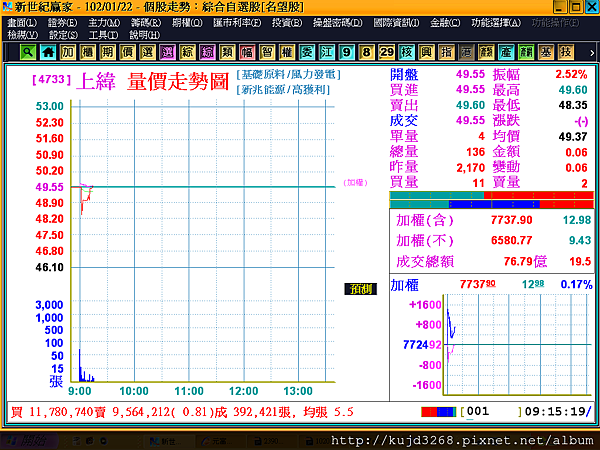Select the 期 futures toolbar button
Screen dimensions: 600x450
point(108,52)
